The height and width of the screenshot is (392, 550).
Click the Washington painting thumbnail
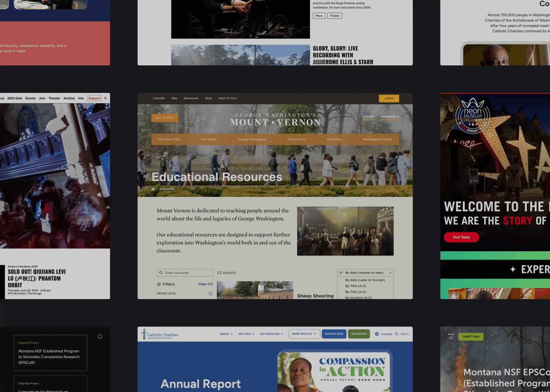click(x=345, y=231)
